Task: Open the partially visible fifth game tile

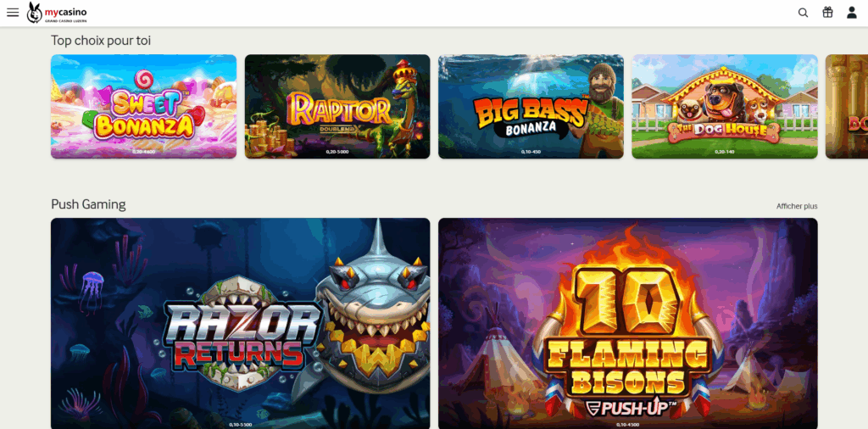Action: pyautogui.click(x=847, y=106)
